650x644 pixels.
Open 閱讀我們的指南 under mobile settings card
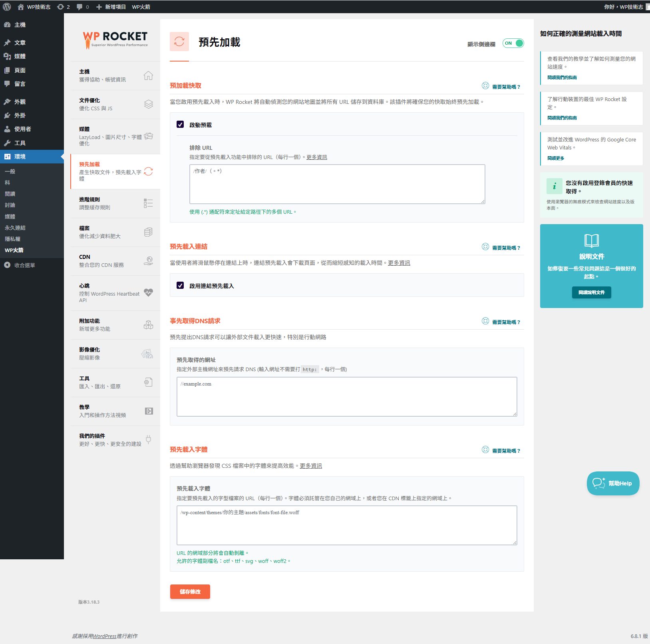point(562,118)
